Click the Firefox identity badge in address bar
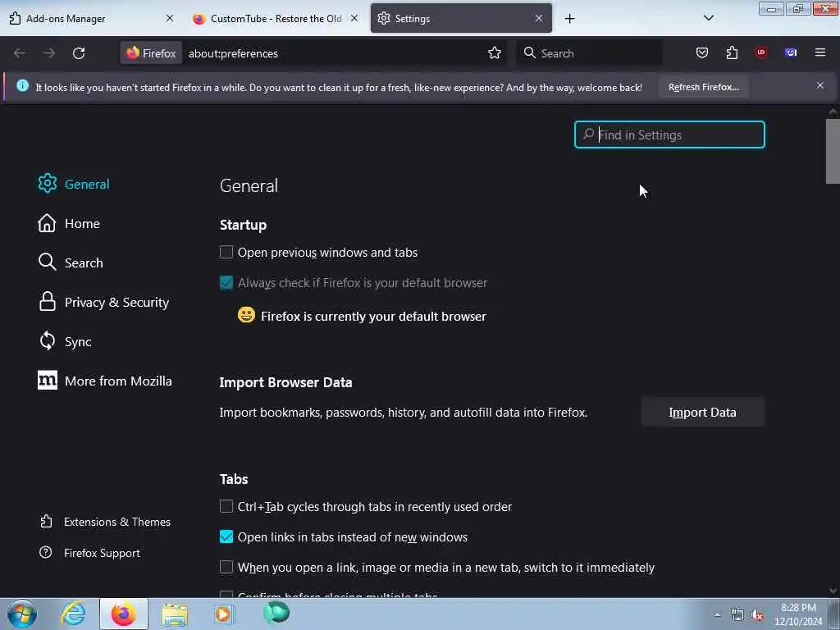Viewport: 840px width, 630px height. pos(151,53)
